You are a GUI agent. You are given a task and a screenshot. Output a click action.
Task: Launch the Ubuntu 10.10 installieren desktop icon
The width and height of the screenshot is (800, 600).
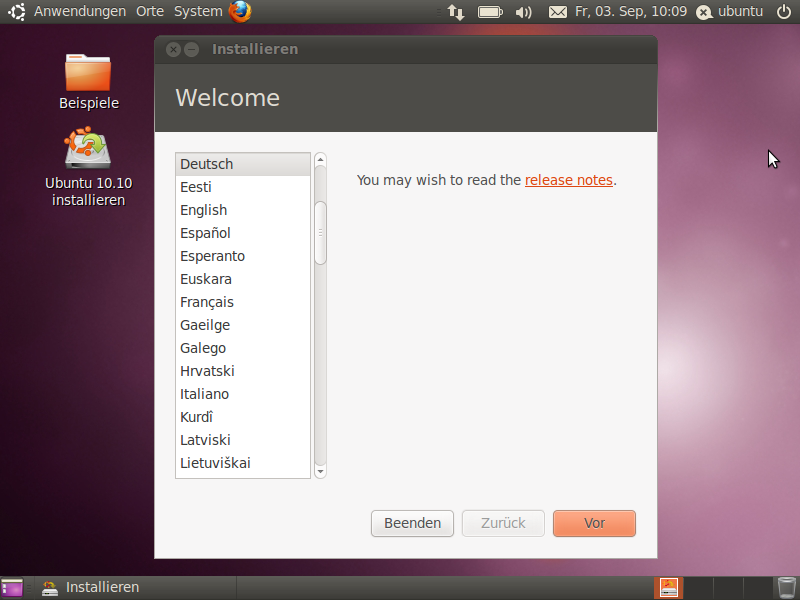[88, 150]
